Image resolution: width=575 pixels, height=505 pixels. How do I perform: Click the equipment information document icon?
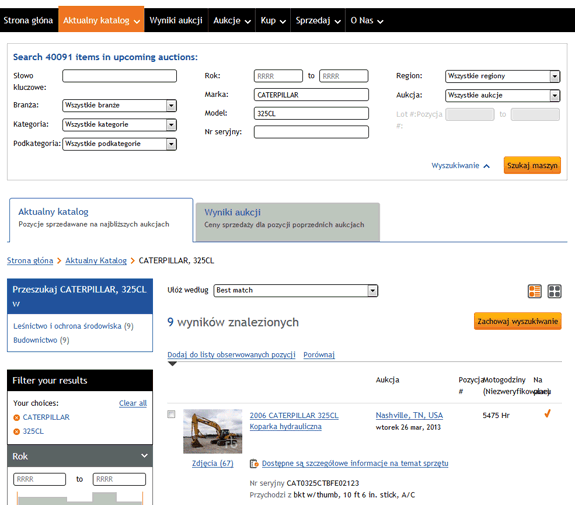[x=254, y=464]
